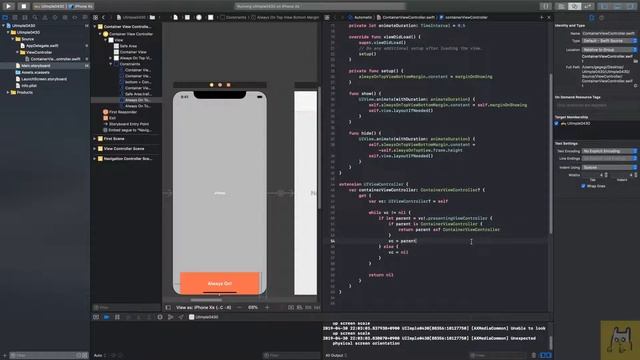Screen dimensions: 640x360
Task: Clear the console with trash icon
Action: point(533,356)
